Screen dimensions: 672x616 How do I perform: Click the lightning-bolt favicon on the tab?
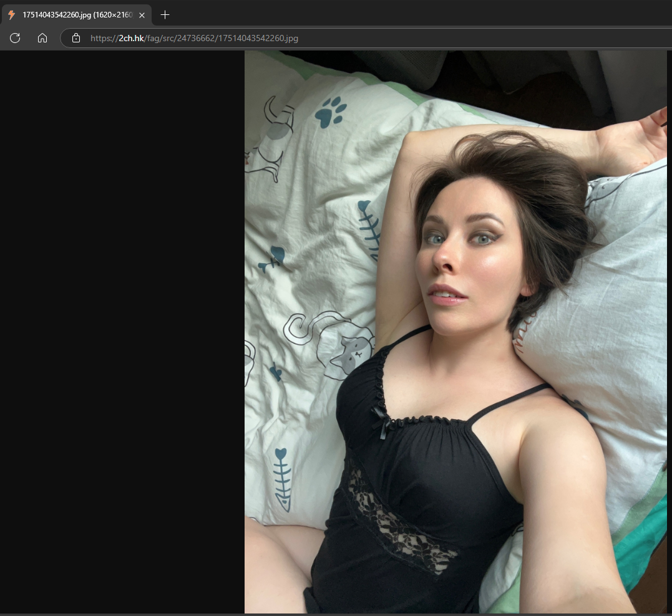click(12, 15)
